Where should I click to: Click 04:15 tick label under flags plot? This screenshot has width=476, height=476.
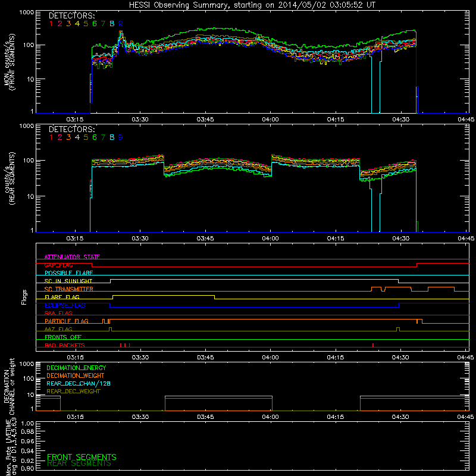336,358
